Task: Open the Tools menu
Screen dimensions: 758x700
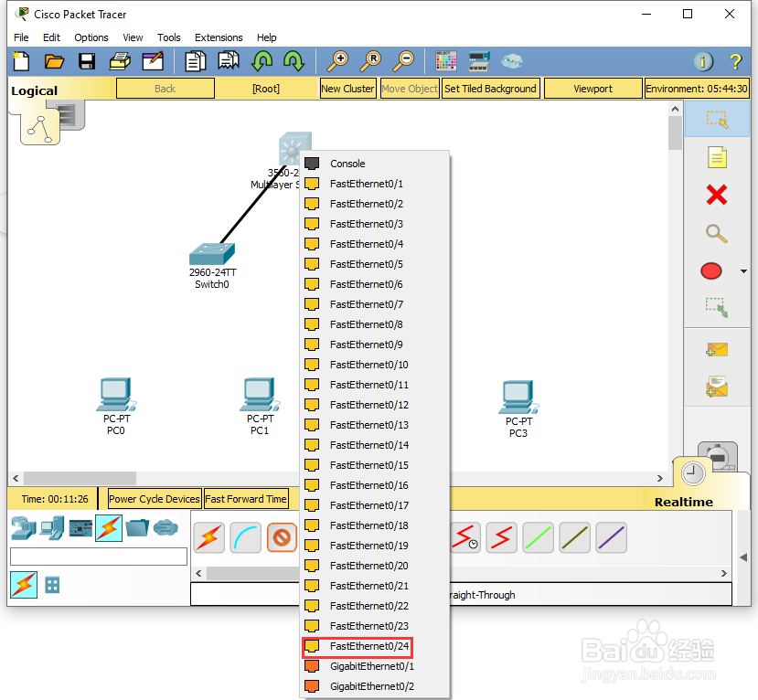Action: point(169,37)
